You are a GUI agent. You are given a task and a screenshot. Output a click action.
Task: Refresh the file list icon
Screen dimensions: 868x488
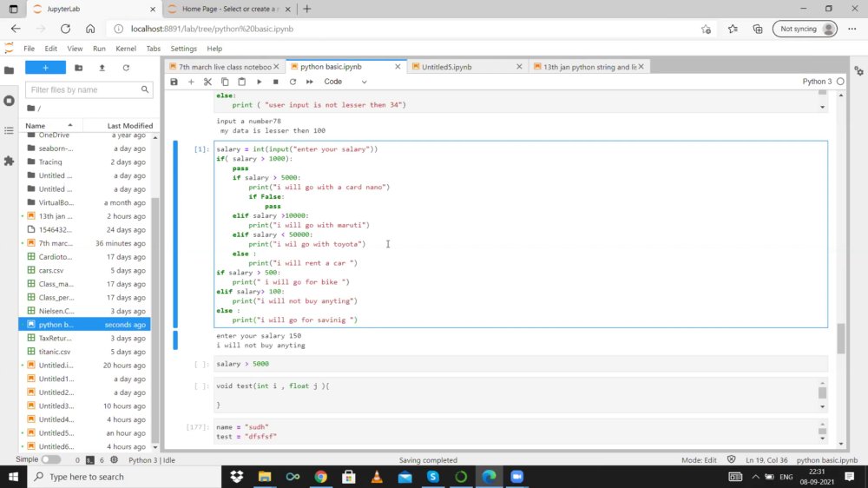[126, 68]
